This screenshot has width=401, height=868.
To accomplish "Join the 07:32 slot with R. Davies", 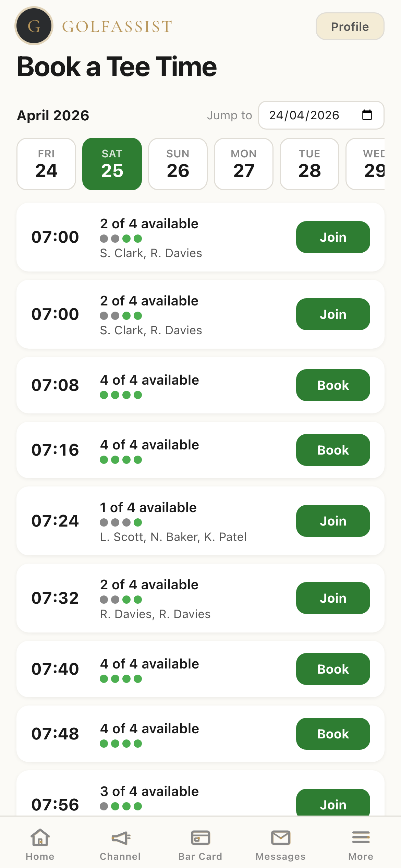I will tap(333, 598).
